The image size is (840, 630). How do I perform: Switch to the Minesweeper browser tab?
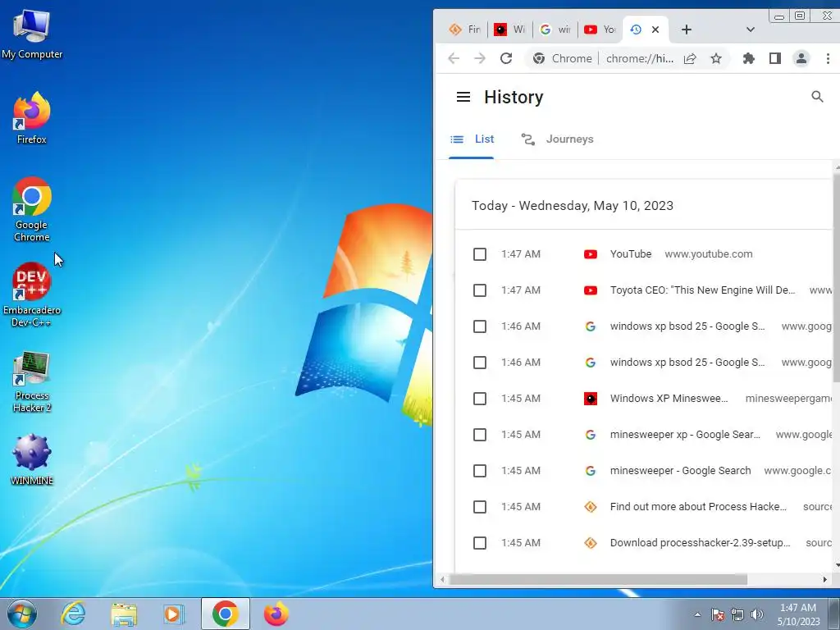pos(509,30)
